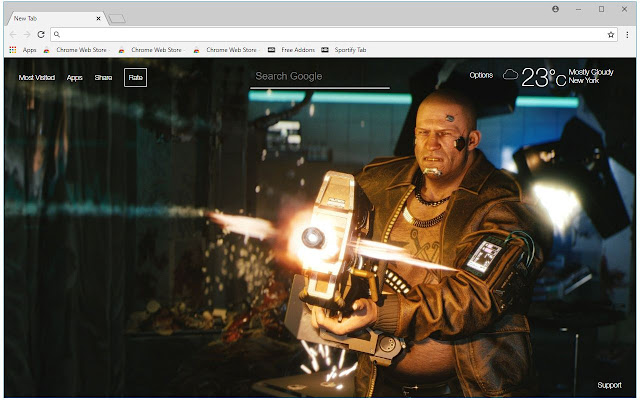Click New York location text
Image resolution: width=640 pixels, height=400 pixels.
coord(584,80)
